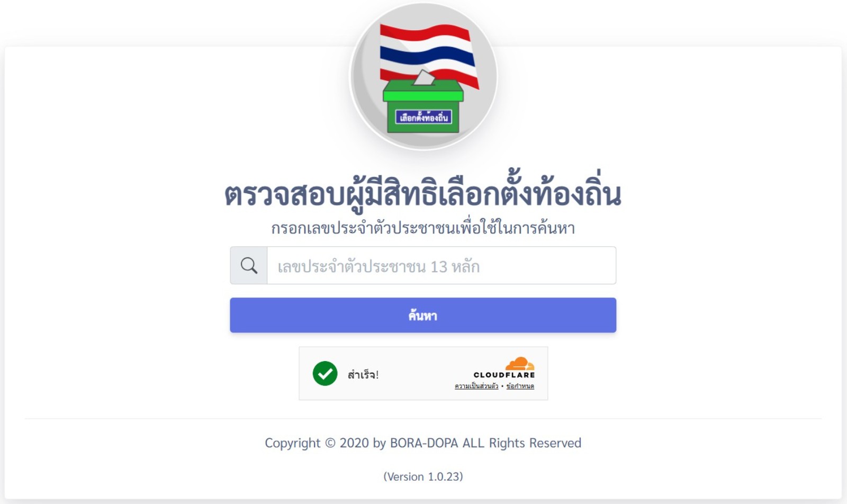
Task: Click the สำเร็จ! verification status text
Action: click(x=363, y=375)
